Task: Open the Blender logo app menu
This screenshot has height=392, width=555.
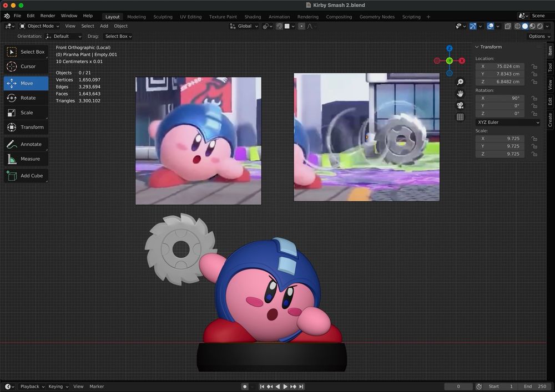Action: click(7, 16)
